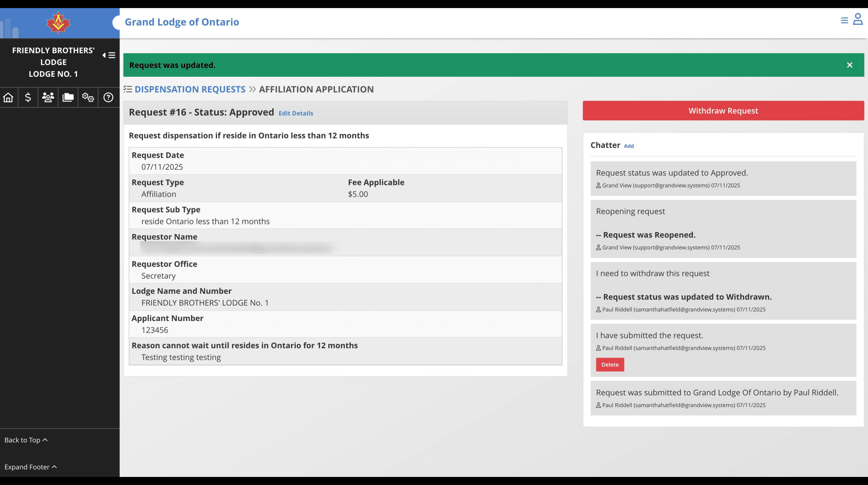
Task: Select applicant number 123456
Action: point(155,330)
